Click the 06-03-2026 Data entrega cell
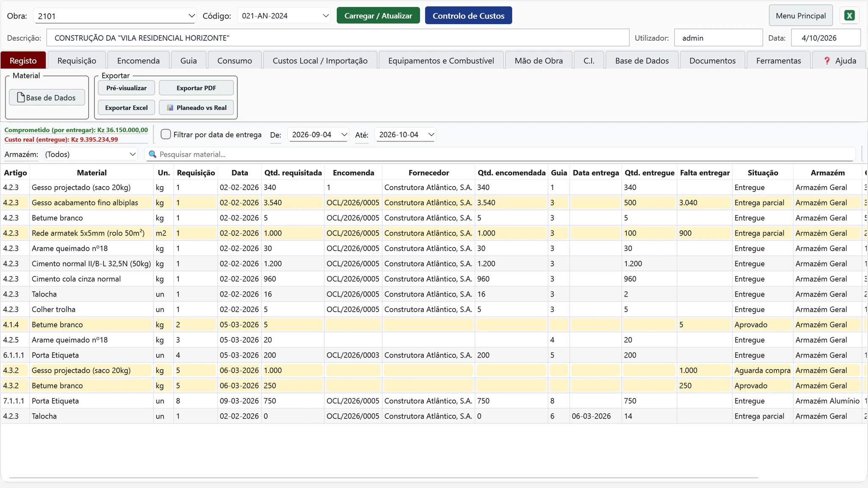The height and width of the screenshot is (488, 868). (x=595, y=416)
